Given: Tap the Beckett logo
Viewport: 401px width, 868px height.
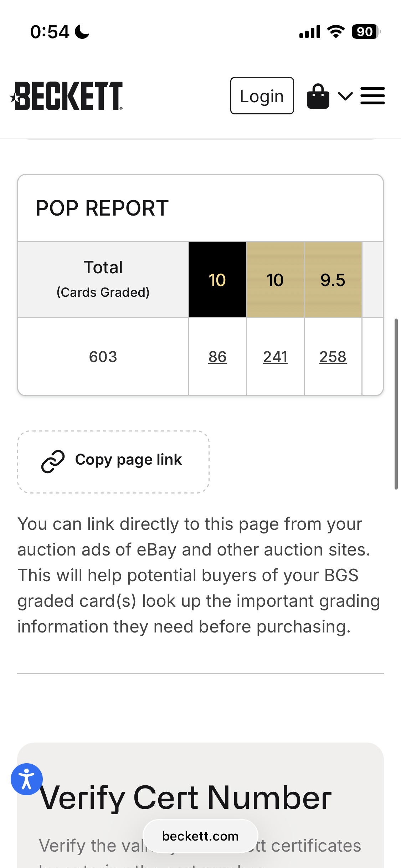Looking at the screenshot, I should (66, 96).
